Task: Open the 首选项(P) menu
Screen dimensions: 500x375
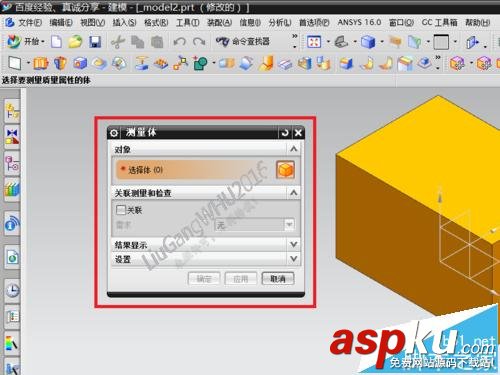Action: [x=314, y=22]
